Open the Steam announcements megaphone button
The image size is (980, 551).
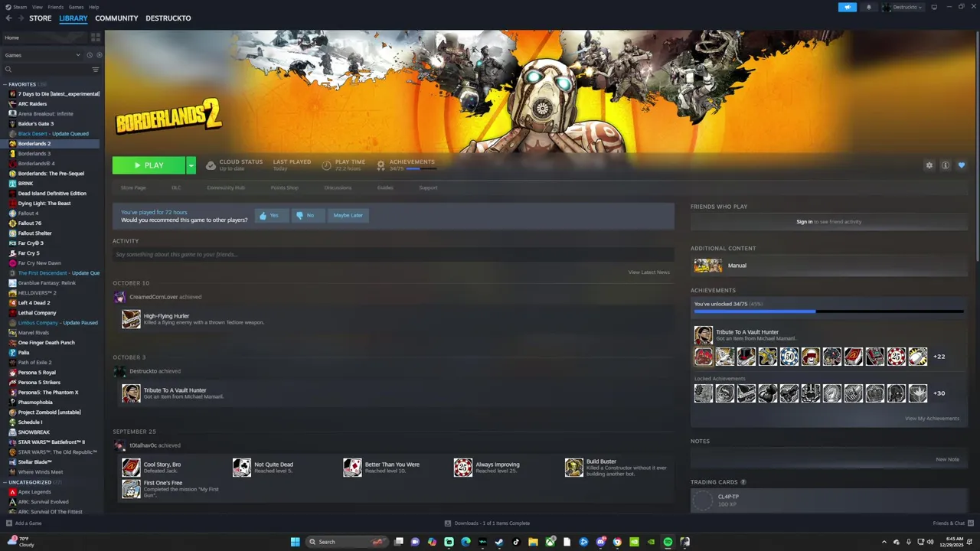pyautogui.click(x=847, y=7)
